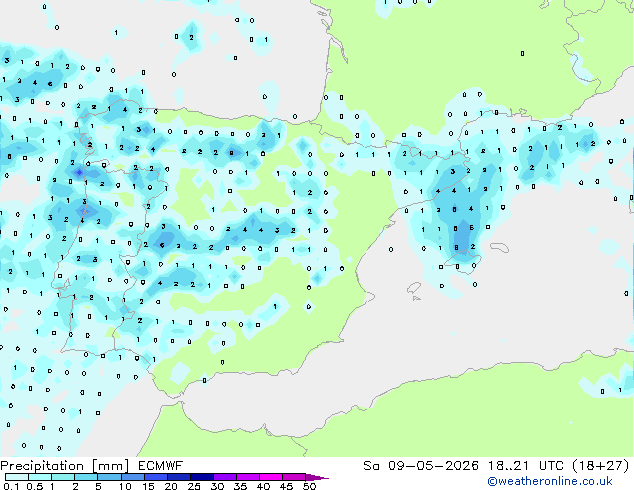Screen dimensions: 634x490
Task: Pick the 15–20 mm legend color box
Action: (x=156, y=477)
